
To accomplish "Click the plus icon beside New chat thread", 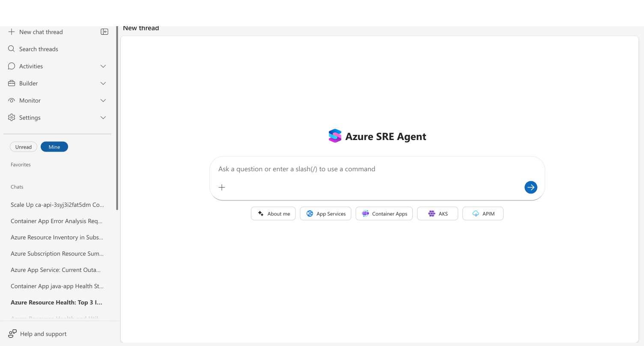I will tap(12, 32).
